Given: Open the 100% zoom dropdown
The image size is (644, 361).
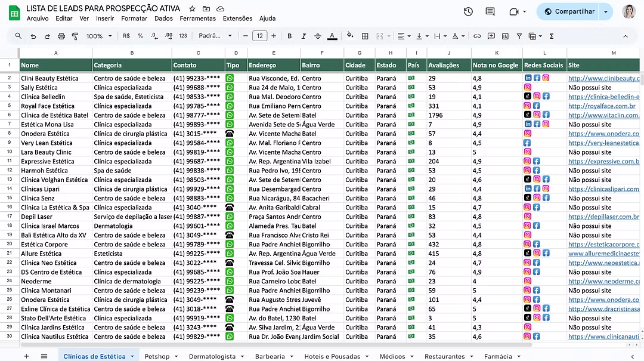Looking at the screenshot, I should tap(99, 36).
